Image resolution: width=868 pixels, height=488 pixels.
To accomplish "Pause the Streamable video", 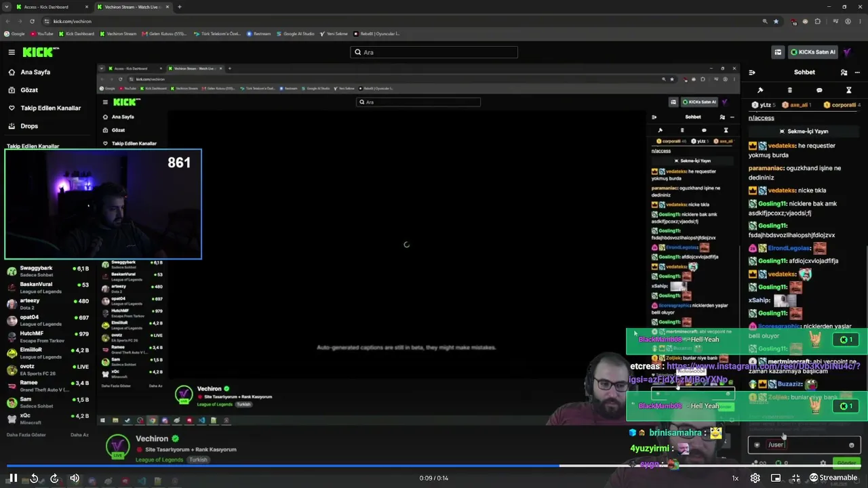I will [x=13, y=478].
